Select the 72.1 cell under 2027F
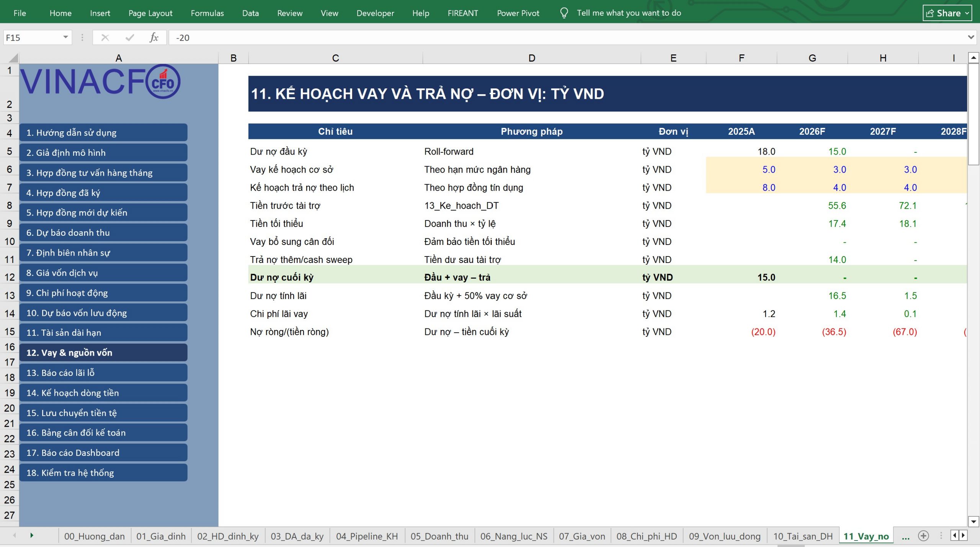This screenshot has width=980, height=547. pos(883,206)
